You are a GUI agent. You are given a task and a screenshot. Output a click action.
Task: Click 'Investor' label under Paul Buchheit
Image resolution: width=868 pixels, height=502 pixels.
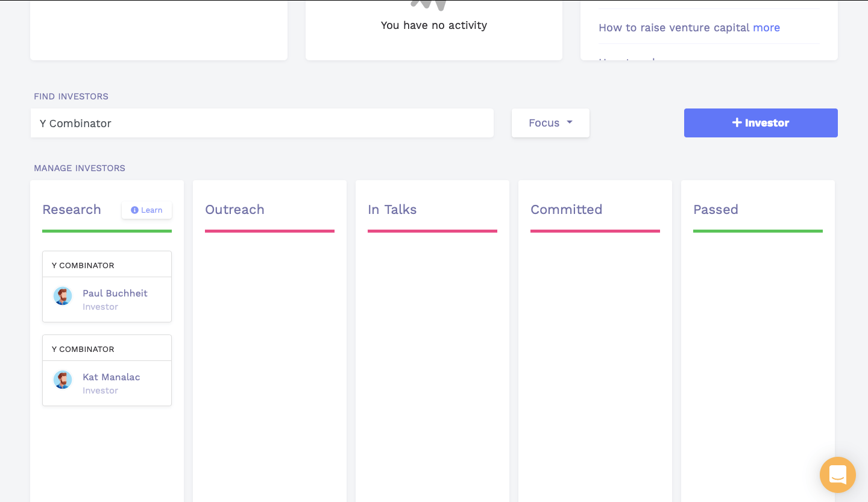pos(101,307)
